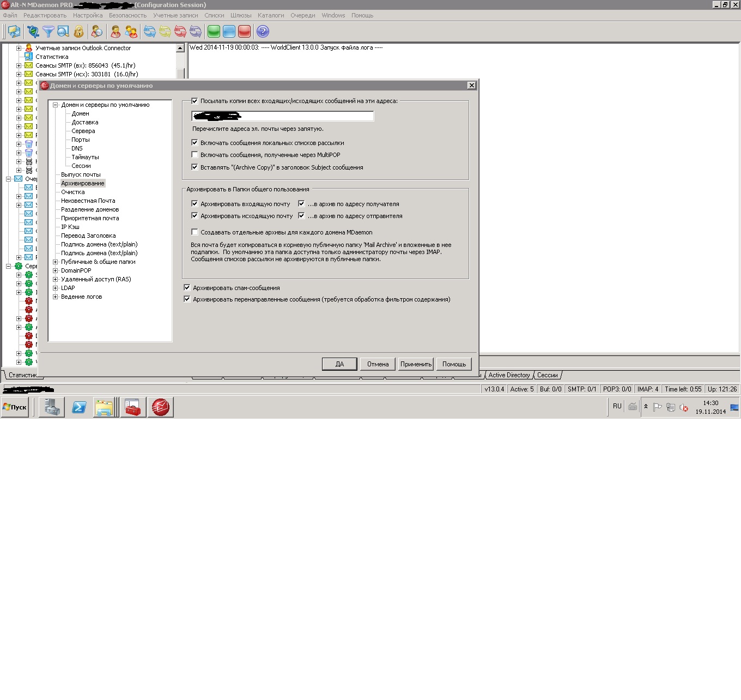Click the blue square toolbar button

pyautogui.click(x=229, y=32)
